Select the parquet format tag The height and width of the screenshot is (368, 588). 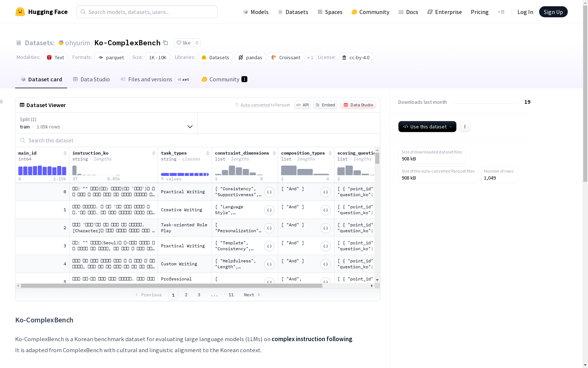pyautogui.click(x=111, y=57)
